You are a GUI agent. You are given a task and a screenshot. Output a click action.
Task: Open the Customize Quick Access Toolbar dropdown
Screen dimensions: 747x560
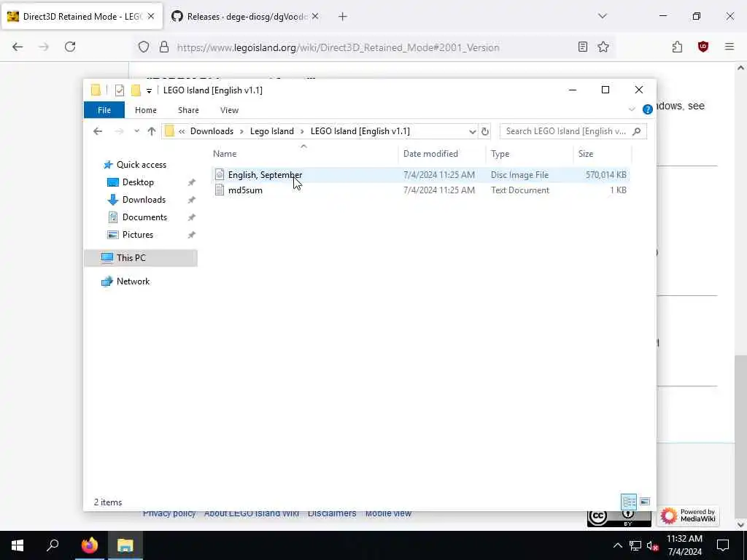coord(149,90)
